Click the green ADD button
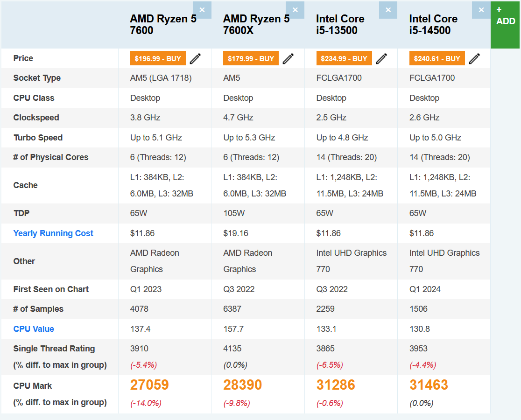Screen dimensions: 521x420 pyautogui.click(x=505, y=25)
